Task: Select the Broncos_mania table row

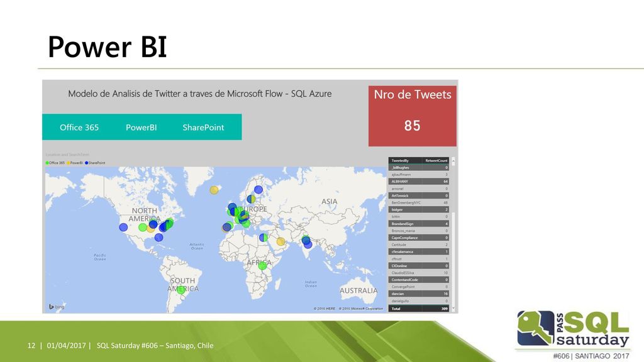Action: tap(419, 231)
